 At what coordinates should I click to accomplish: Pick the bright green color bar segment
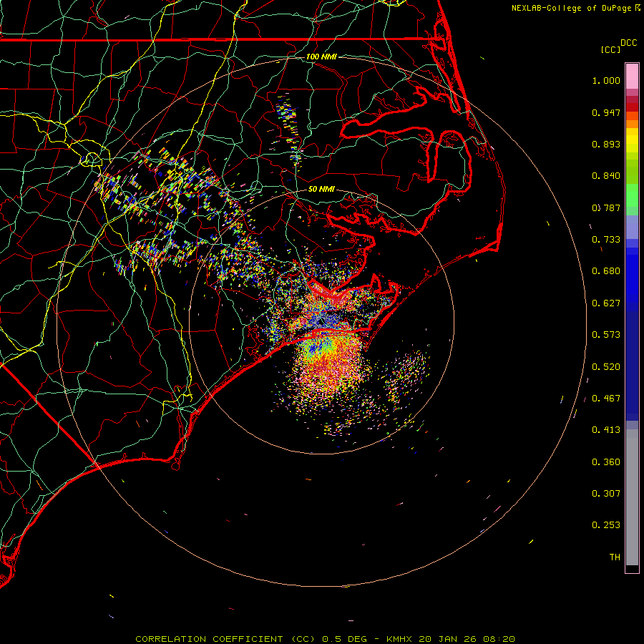click(632, 195)
